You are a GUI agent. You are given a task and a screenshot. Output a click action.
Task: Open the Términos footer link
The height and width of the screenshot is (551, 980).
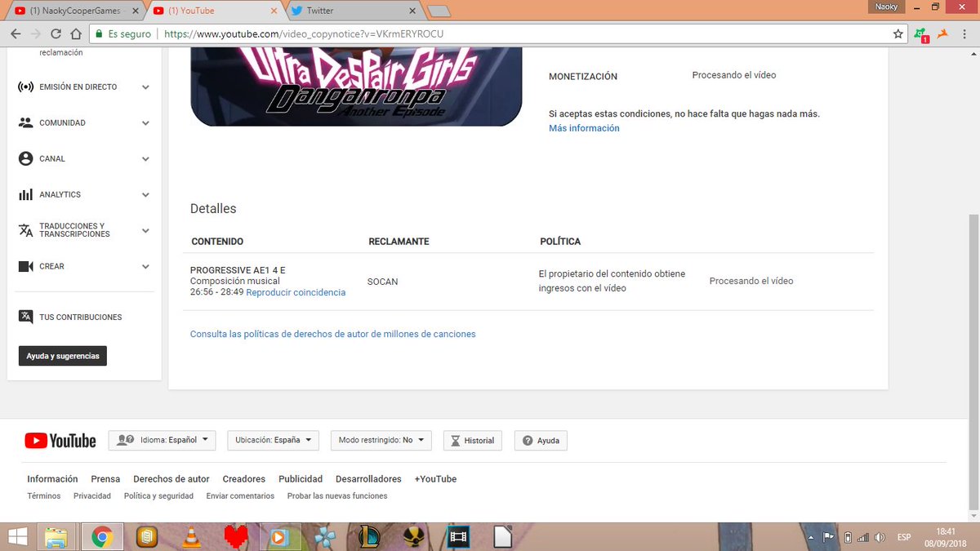pyautogui.click(x=44, y=495)
